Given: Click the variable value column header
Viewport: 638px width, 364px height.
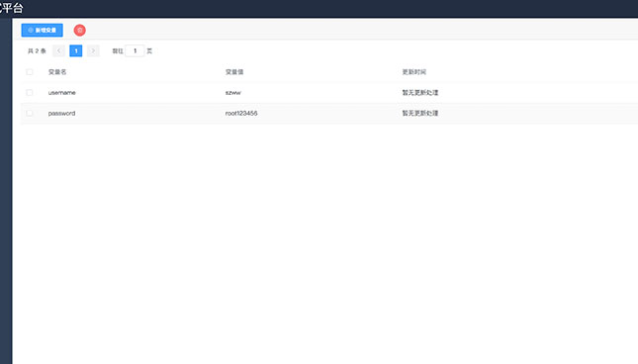Looking at the screenshot, I should 234,72.
